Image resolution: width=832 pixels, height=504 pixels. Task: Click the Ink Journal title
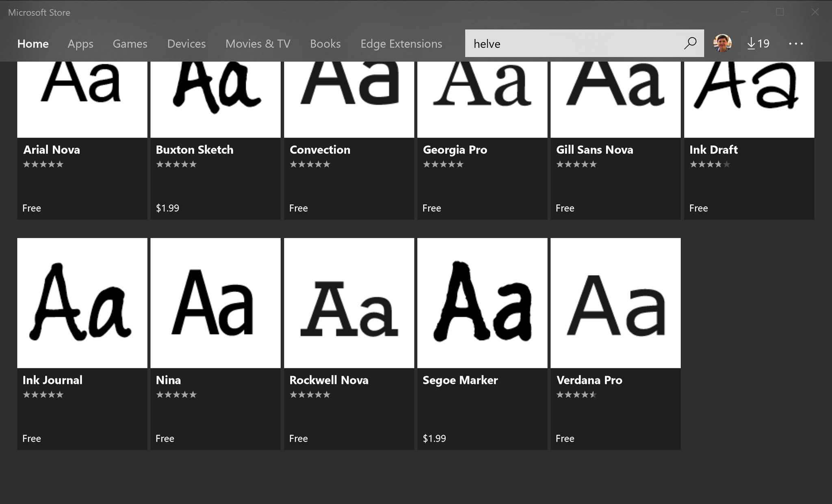[x=52, y=380]
